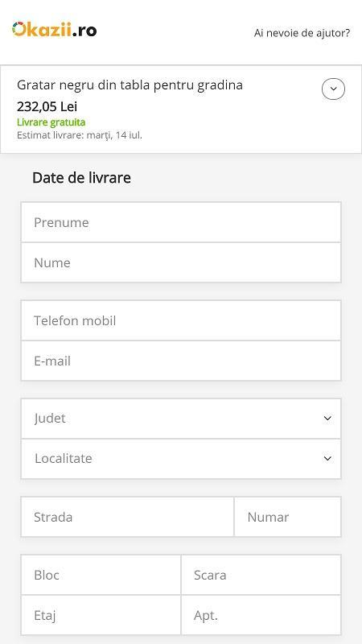Expand order summary with circled chevron

click(333, 89)
